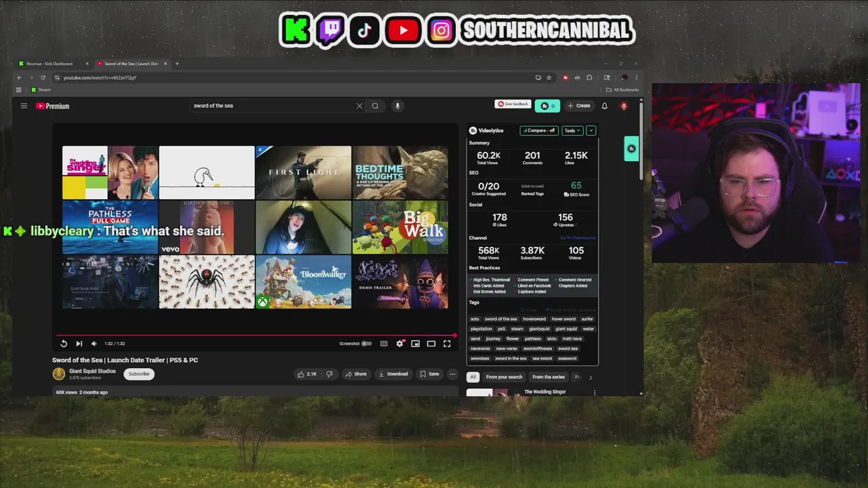
Task: Switch to miniplayer mode
Action: (x=415, y=344)
